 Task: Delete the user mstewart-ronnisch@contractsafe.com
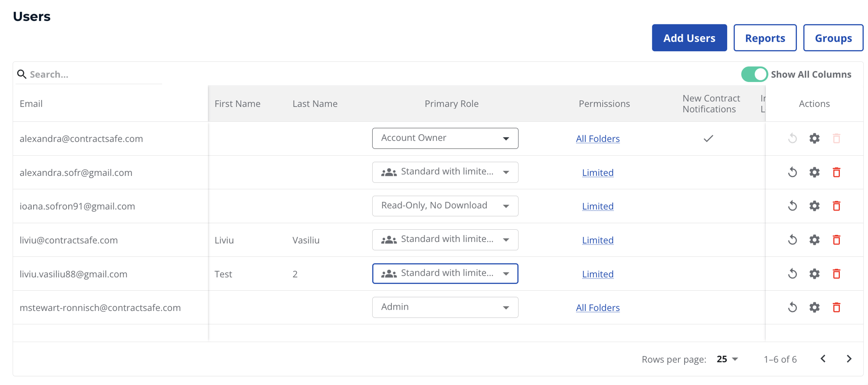pos(836,307)
